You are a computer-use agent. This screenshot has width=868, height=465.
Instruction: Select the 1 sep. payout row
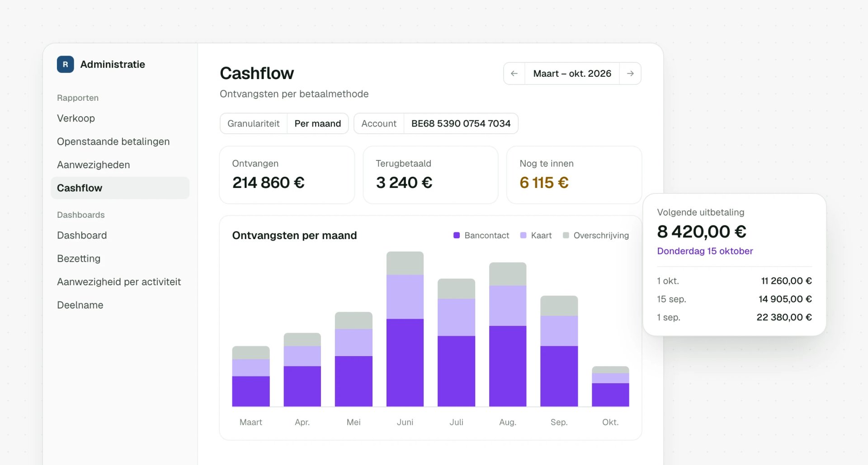734,317
